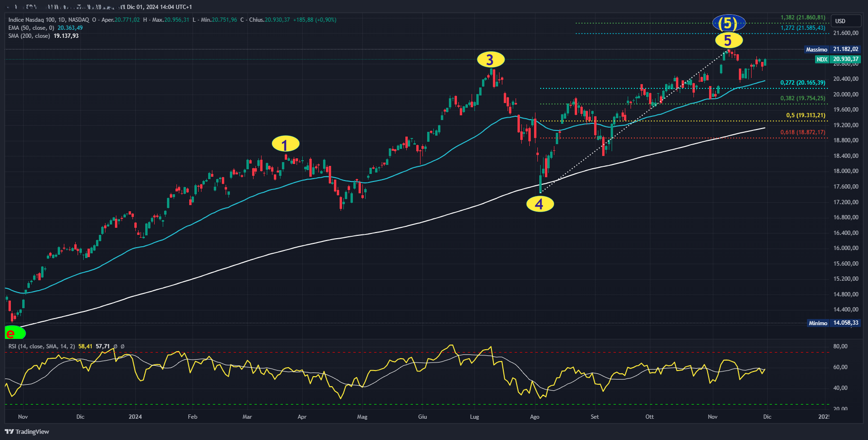The width and height of the screenshot is (868, 440).
Task: Click the Lug label on time axis
Action: pos(474,416)
